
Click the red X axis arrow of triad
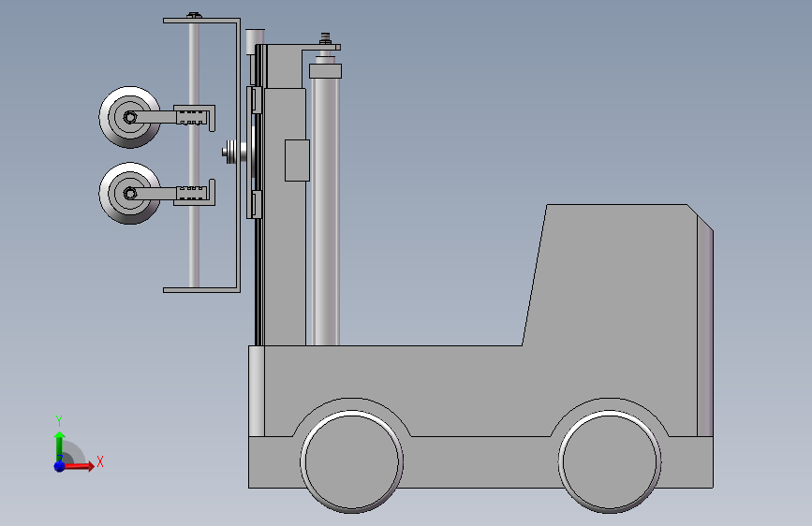click(81, 466)
